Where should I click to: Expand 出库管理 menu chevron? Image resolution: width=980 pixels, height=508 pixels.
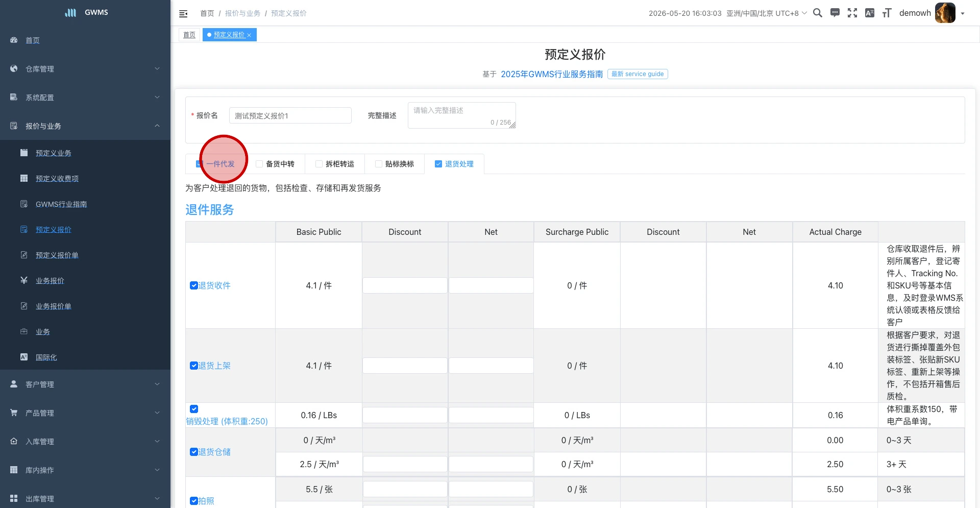point(157,498)
